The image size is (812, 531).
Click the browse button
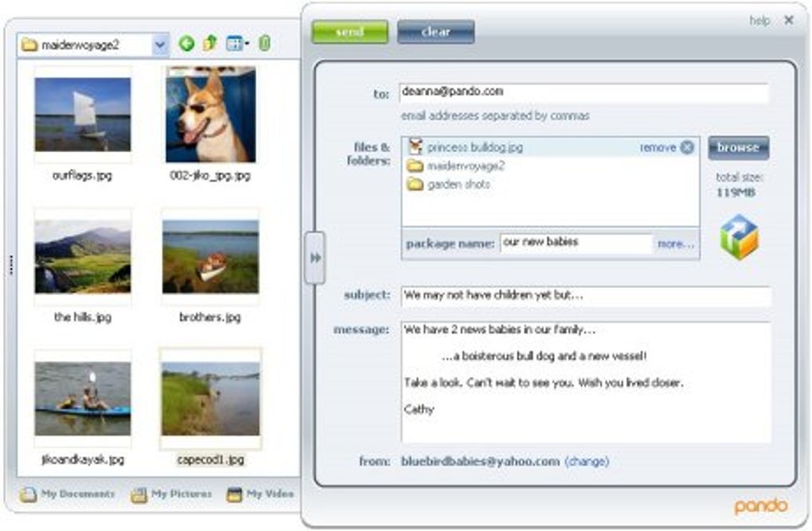(739, 147)
